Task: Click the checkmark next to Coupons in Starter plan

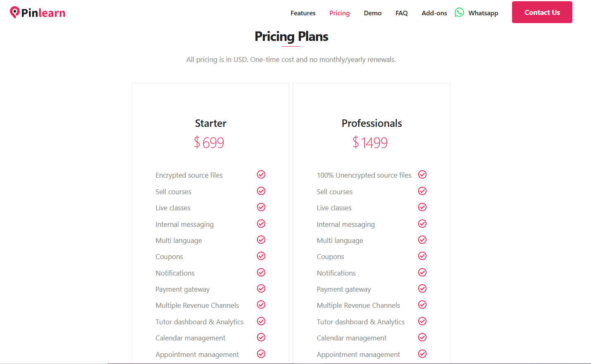Action: pos(261,256)
